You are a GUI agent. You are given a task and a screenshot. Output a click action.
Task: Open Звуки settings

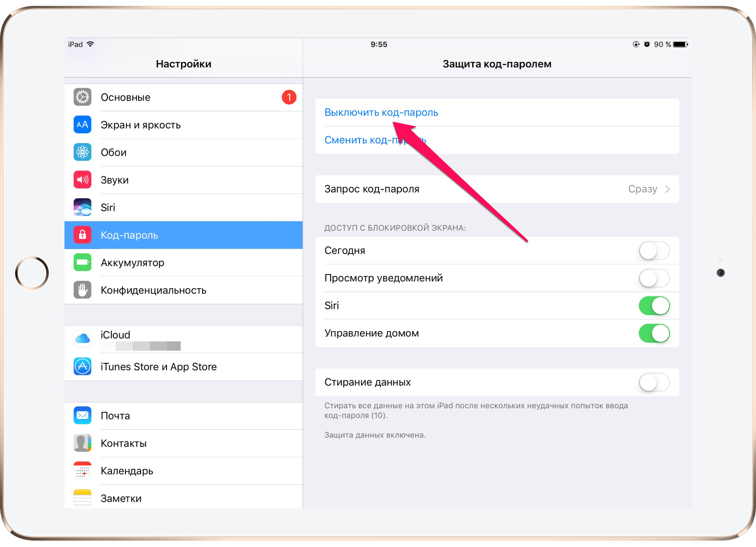(x=184, y=180)
